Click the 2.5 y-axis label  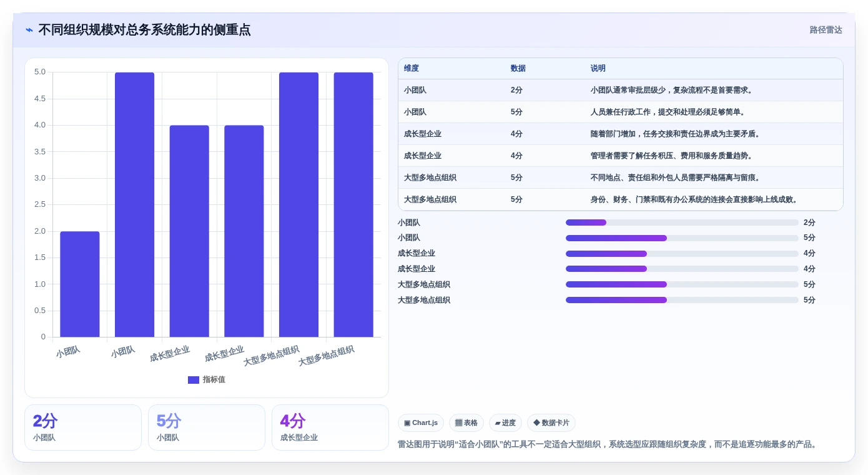[x=40, y=204]
